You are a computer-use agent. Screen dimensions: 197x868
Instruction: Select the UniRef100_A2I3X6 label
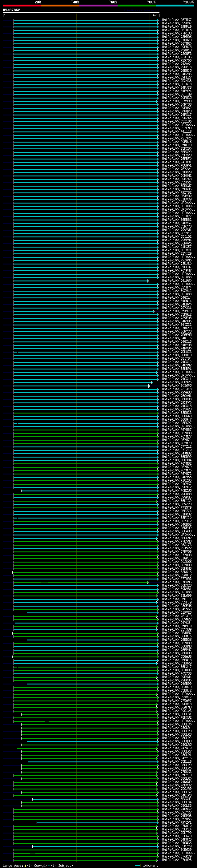point(177,139)
